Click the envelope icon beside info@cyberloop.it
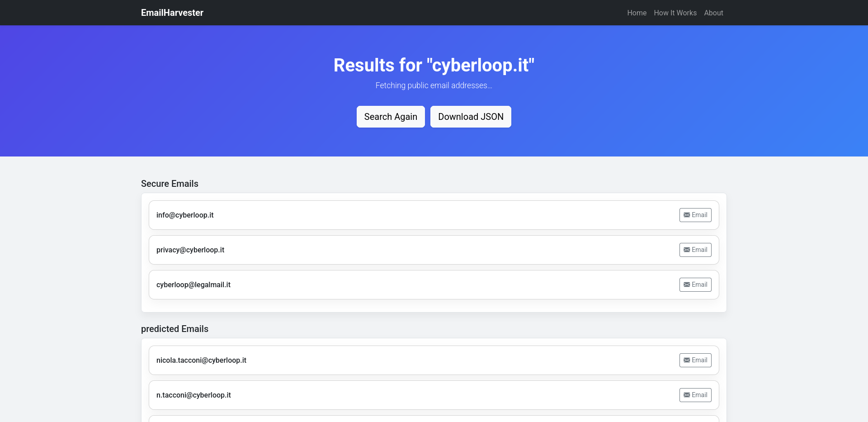Image resolution: width=868 pixels, height=422 pixels. [x=686, y=215]
